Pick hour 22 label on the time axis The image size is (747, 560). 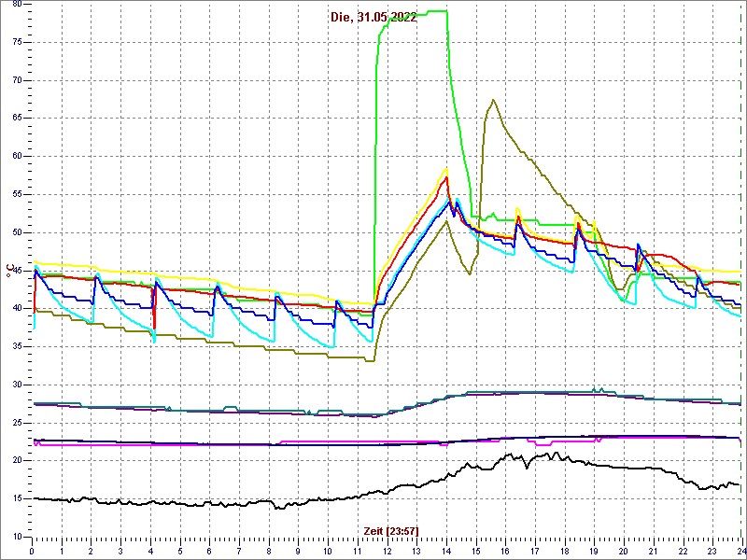682,552
